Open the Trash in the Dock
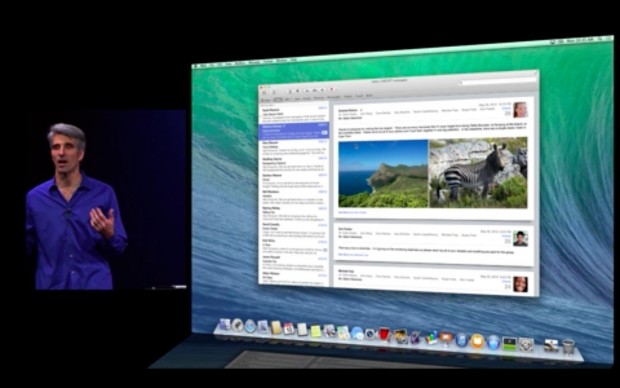Screen dimensions: 620x388 568,347
